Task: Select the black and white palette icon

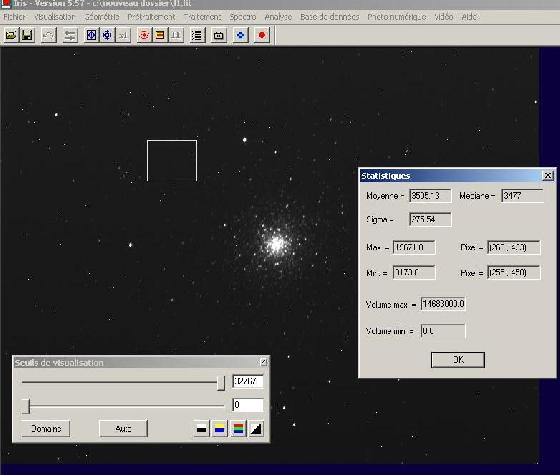Action: (201, 429)
